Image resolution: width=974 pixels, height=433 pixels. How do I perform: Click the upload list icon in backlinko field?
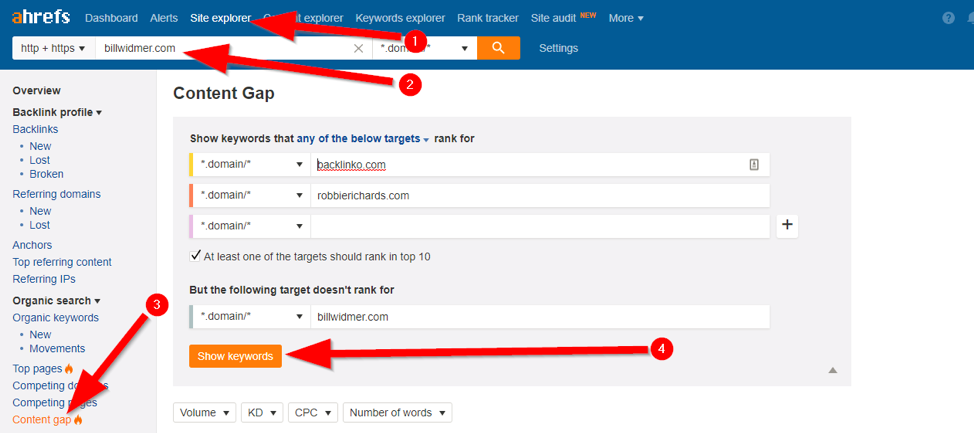click(x=753, y=165)
